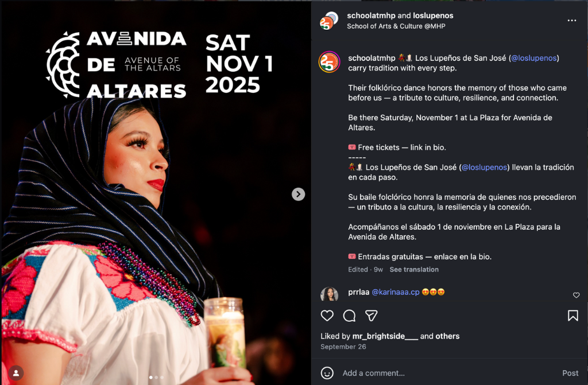Save the post with the bookmark icon

point(572,316)
